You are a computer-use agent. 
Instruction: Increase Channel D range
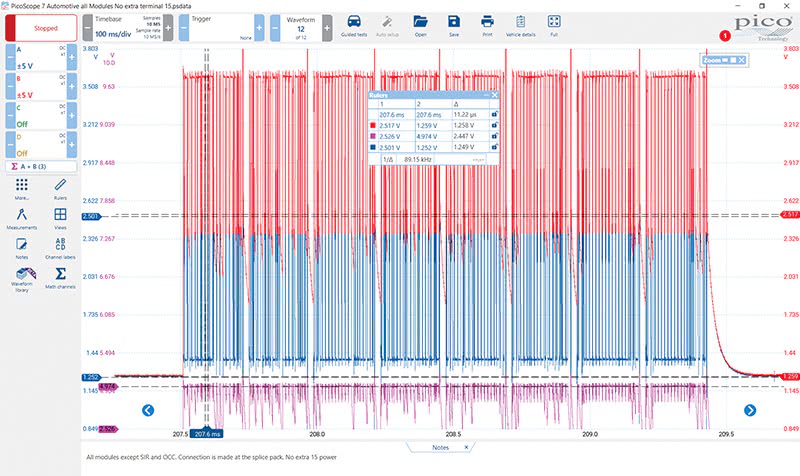[x=72, y=144]
